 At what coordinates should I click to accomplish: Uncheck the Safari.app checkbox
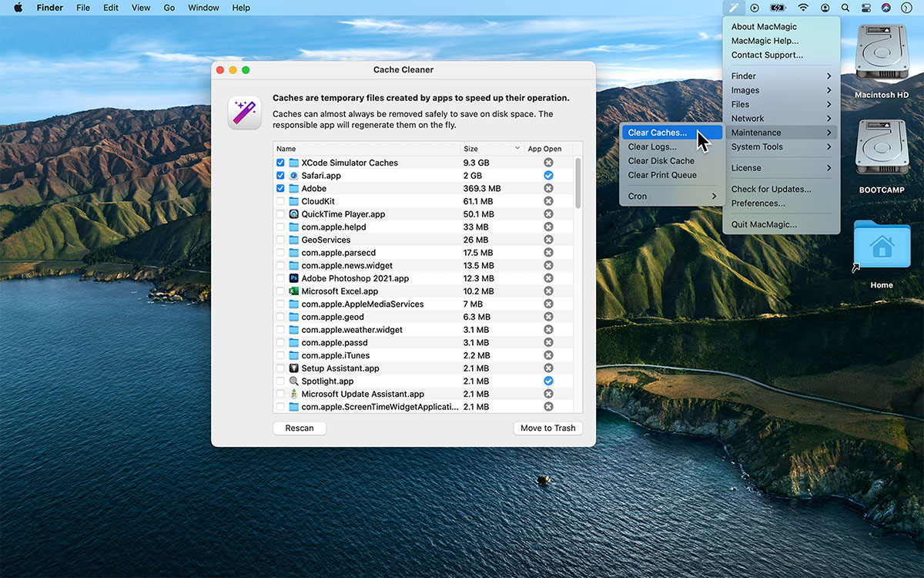[x=280, y=176]
